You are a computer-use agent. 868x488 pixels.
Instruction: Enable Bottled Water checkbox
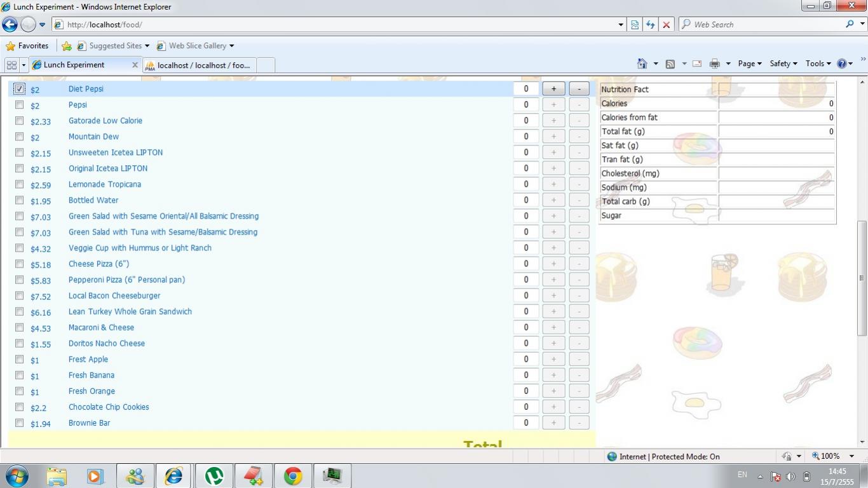pyautogui.click(x=19, y=200)
